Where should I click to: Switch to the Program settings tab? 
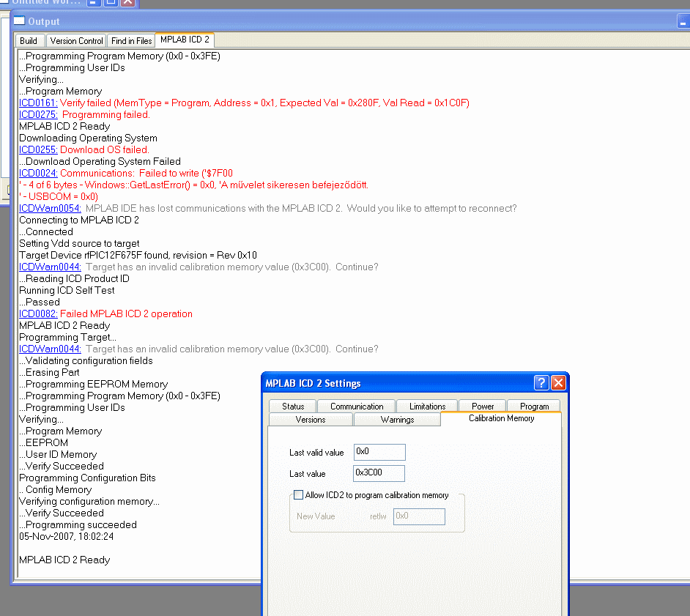click(x=534, y=406)
